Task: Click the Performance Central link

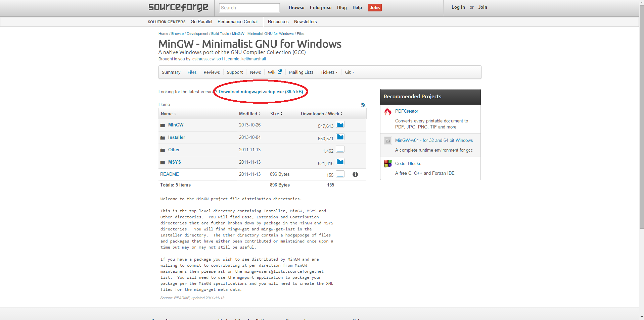Action: pos(237,21)
